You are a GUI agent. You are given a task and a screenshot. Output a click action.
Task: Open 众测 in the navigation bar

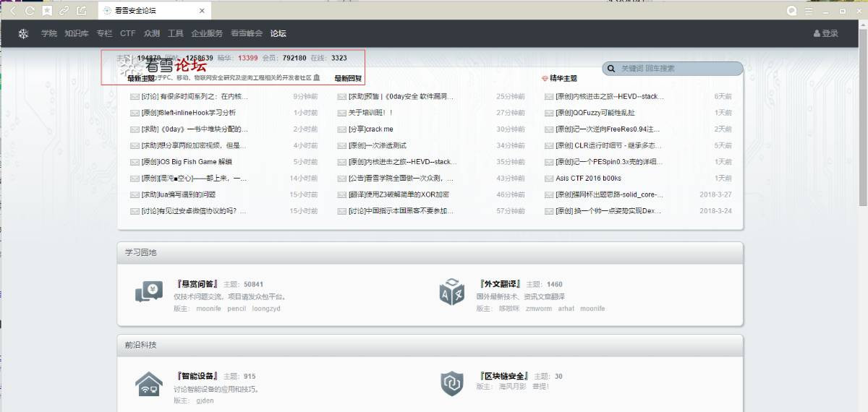[151, 34]
